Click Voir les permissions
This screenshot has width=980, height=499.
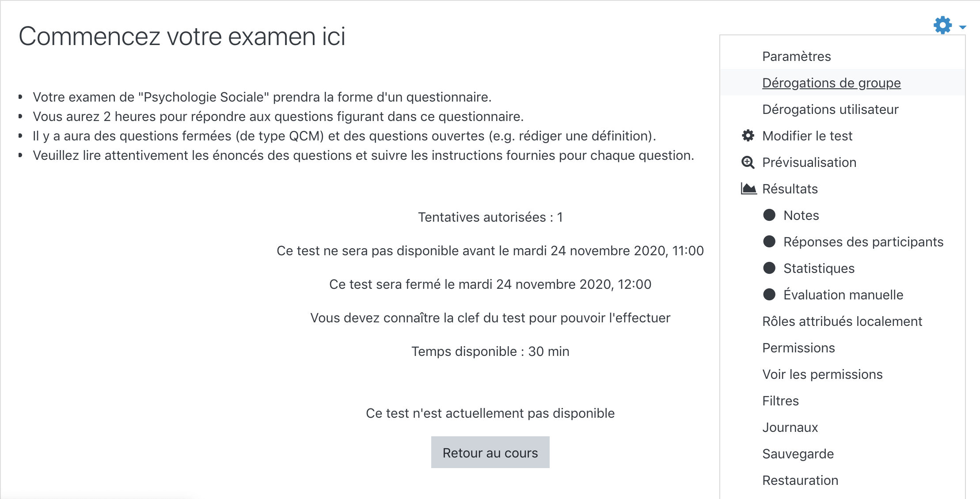[x=822, y=374]
